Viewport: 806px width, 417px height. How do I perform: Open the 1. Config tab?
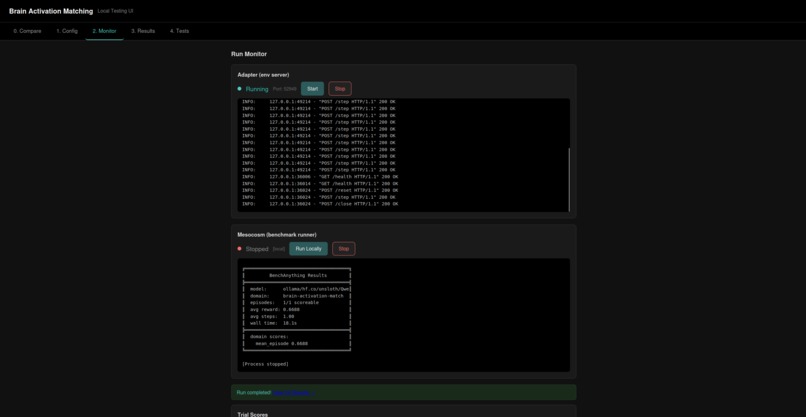coord(67,31)
